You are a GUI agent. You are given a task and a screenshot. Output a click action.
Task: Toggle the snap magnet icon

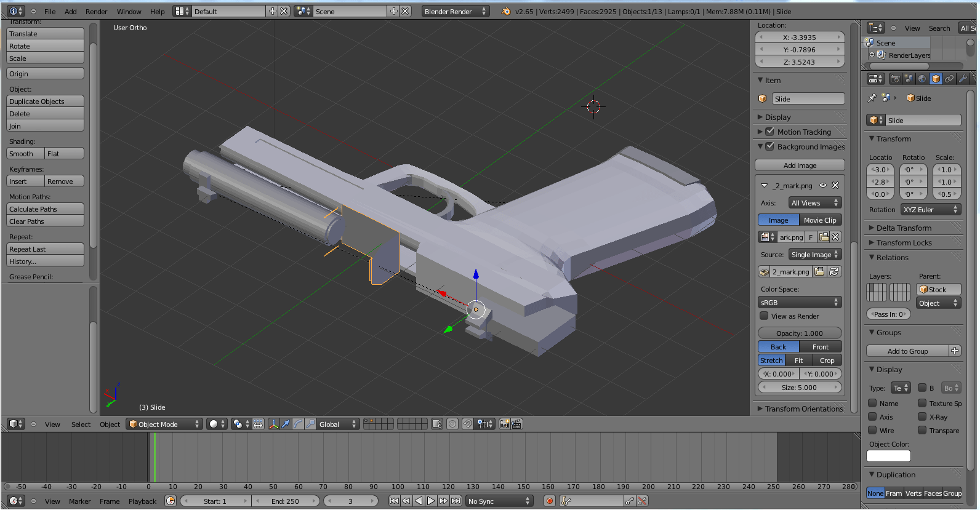pyautogui.click(x=468, y=424)
